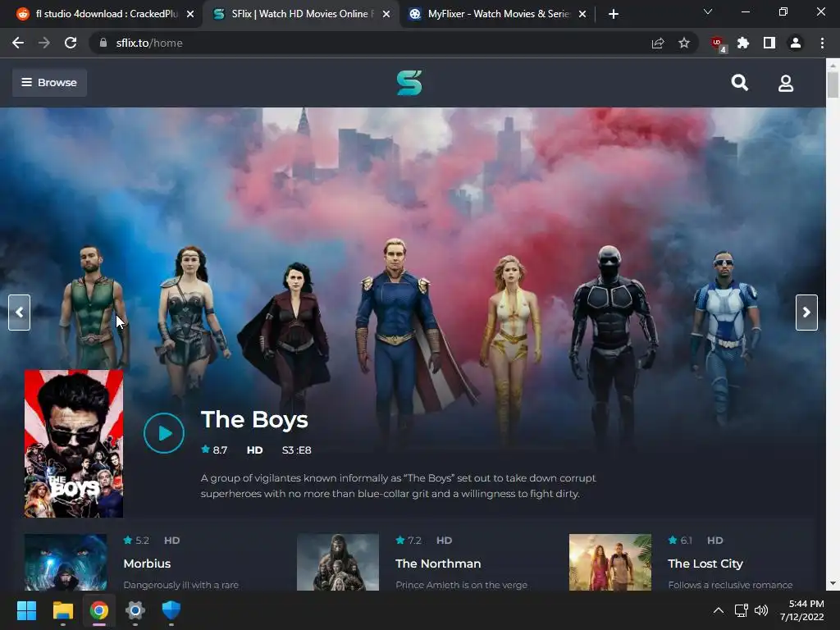Open The Boys title link
The image size is (840, 630).
tap(254, 419)
